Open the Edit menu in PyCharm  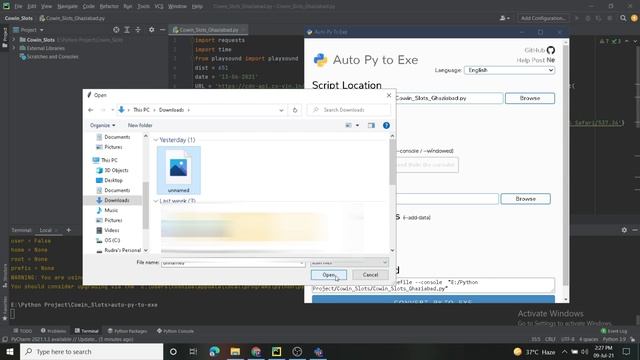tap(32, 7)
